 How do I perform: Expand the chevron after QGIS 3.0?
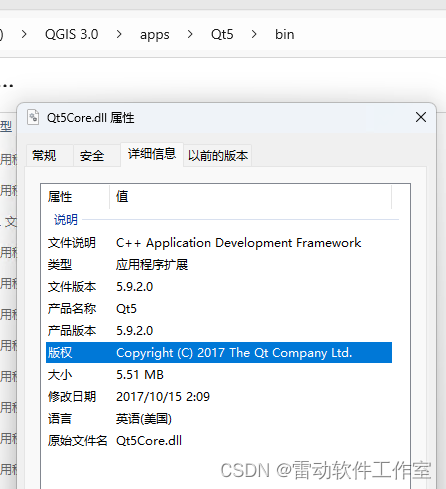tap(119, 34)
